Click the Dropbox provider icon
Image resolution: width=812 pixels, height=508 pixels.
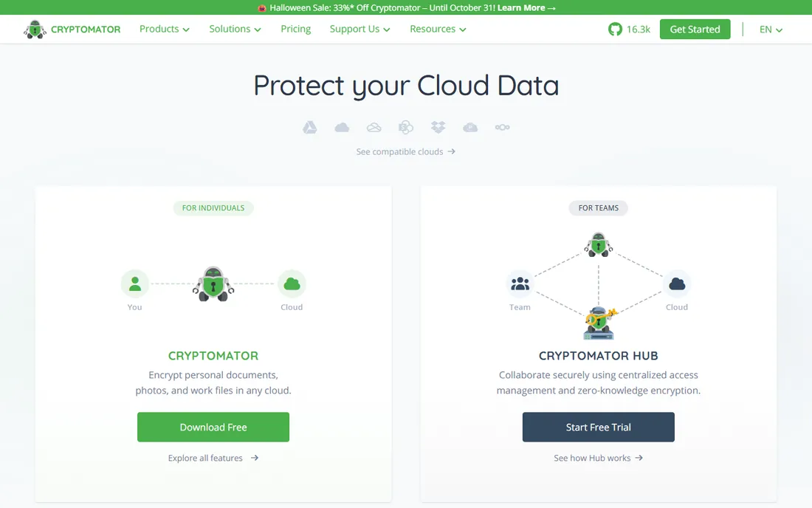[x=438, y=127]
